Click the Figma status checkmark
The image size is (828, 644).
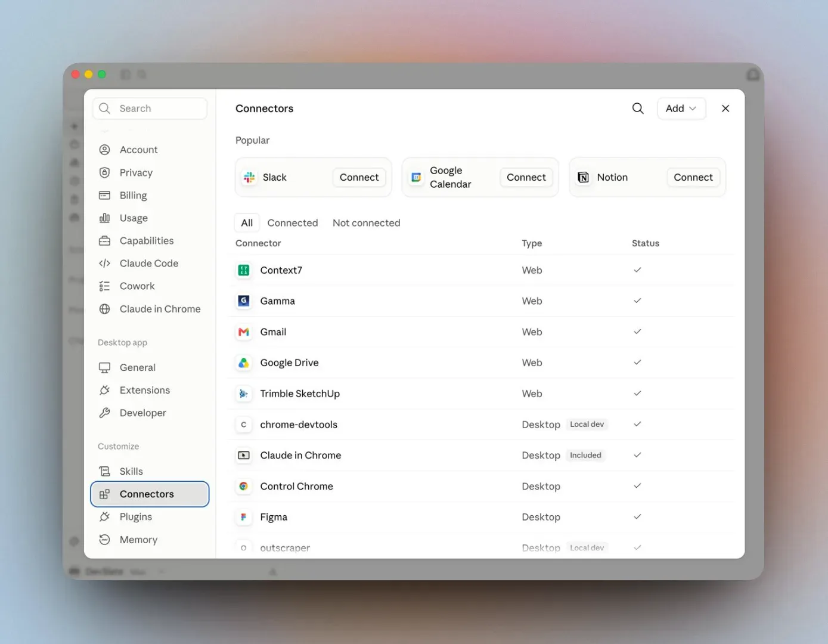tap(637, 517)
